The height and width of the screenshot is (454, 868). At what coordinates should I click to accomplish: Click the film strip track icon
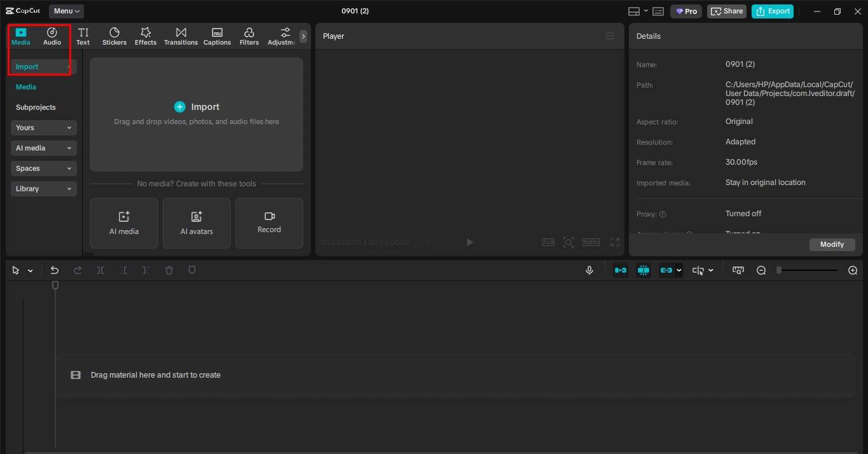coord(76,375)
